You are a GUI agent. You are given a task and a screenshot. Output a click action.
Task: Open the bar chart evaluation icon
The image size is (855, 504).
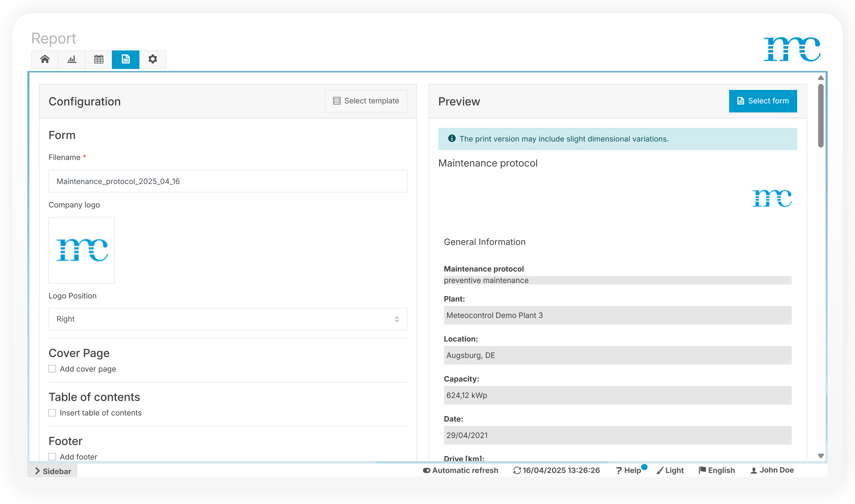pos(72,59)
